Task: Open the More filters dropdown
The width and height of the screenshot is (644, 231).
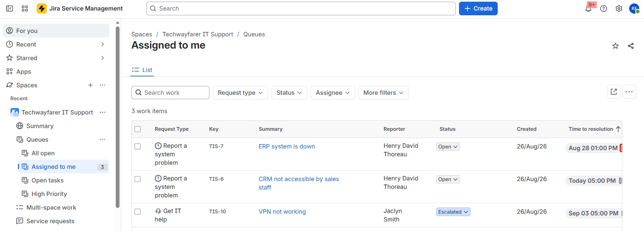Action: (383, 93)
